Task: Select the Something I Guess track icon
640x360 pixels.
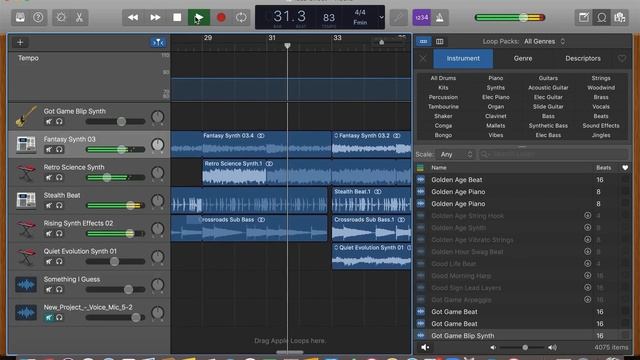Action: (26, 284)
